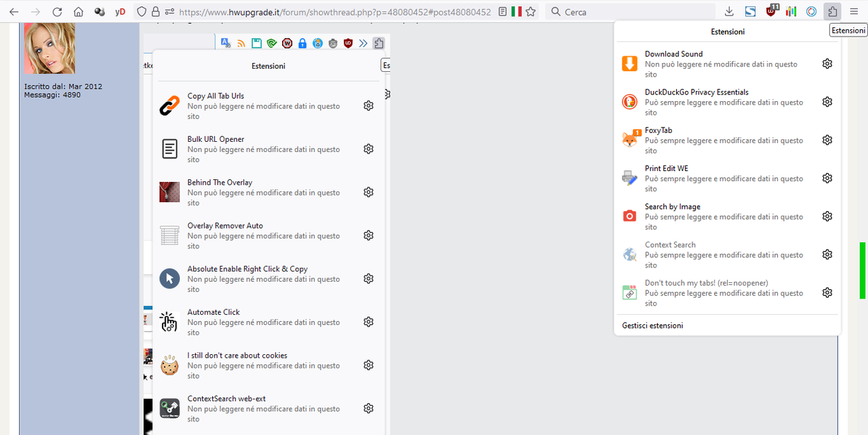Open the Firefox hamburger menu

click(x=854, y=12)
